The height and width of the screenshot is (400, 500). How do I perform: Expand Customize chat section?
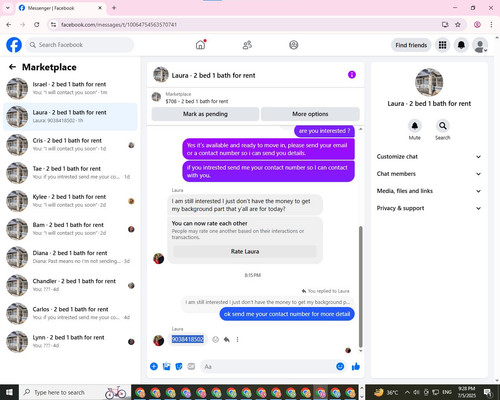pos(429,157)
